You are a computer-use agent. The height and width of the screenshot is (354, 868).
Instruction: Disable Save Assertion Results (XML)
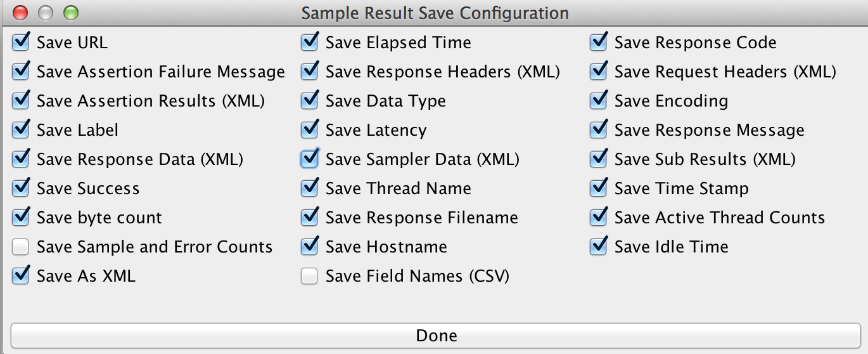pyautogui.click(x=21, y=101)
